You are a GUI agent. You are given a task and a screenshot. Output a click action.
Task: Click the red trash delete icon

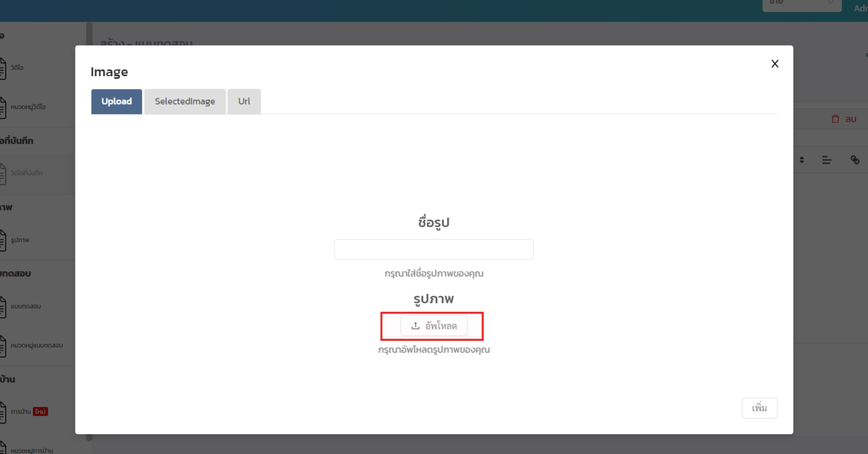(835, 119)
